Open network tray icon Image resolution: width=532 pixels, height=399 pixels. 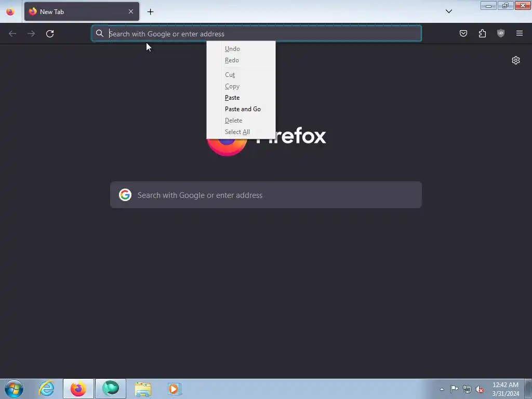click(467, 389)
